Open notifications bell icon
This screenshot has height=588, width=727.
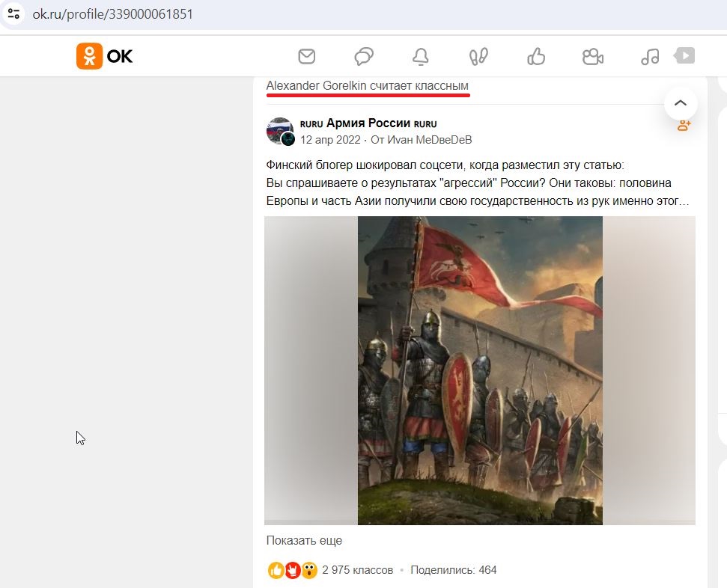tap(421, 57)
